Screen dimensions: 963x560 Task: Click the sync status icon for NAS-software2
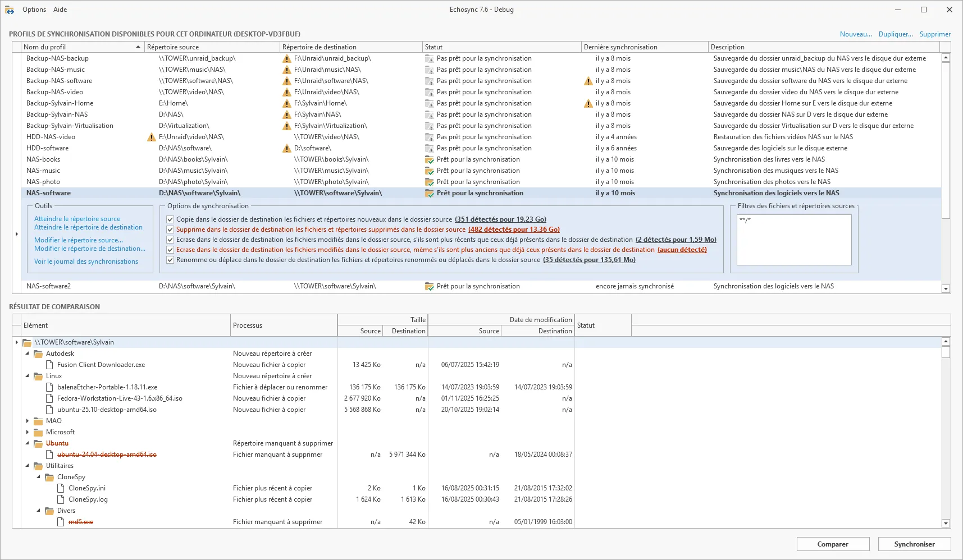(430, 286)
